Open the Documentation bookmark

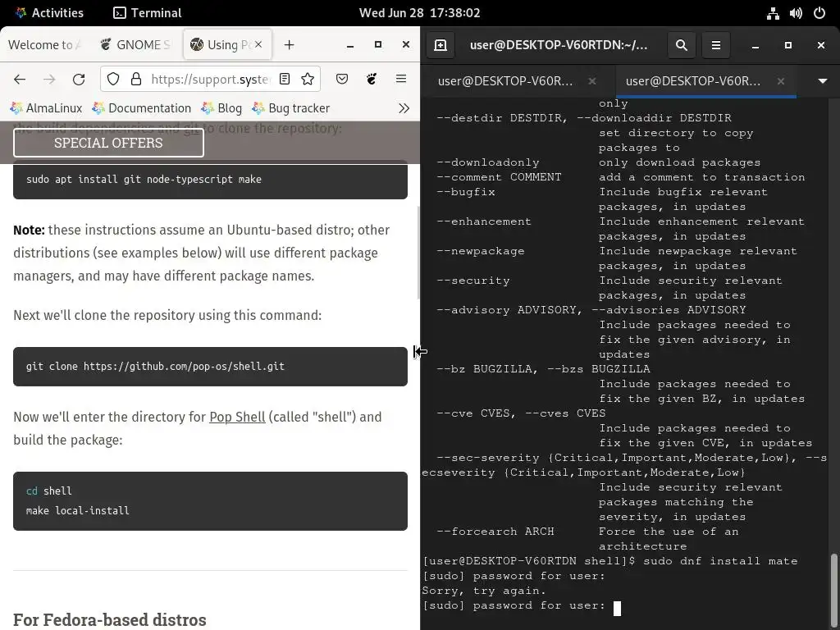[x=141, y=108]
